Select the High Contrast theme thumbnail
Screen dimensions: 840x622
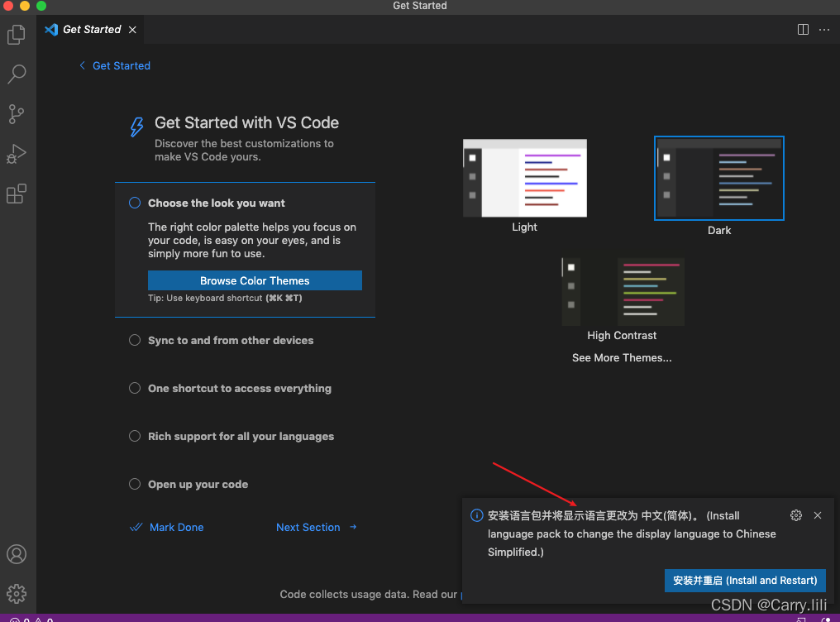(x=623, y=292)
